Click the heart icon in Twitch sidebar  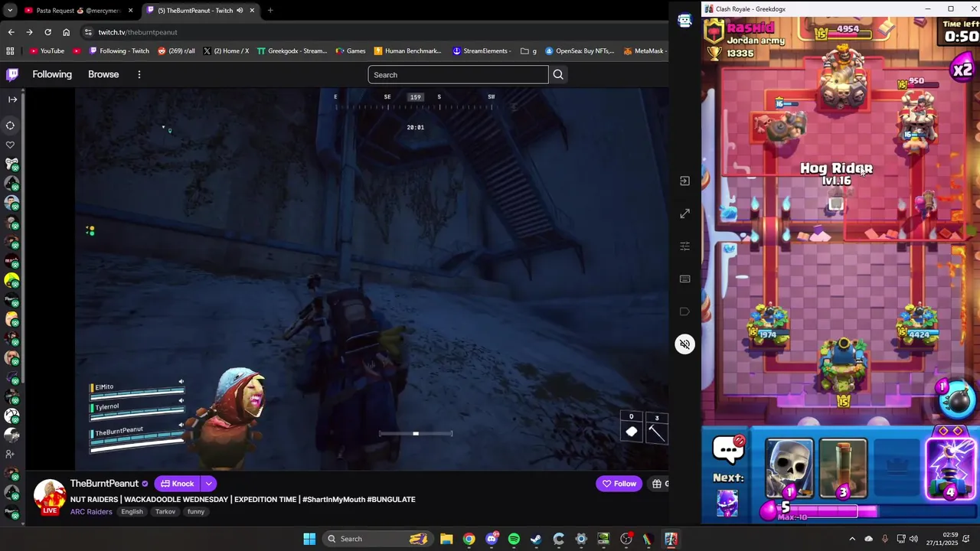(11, 145)
